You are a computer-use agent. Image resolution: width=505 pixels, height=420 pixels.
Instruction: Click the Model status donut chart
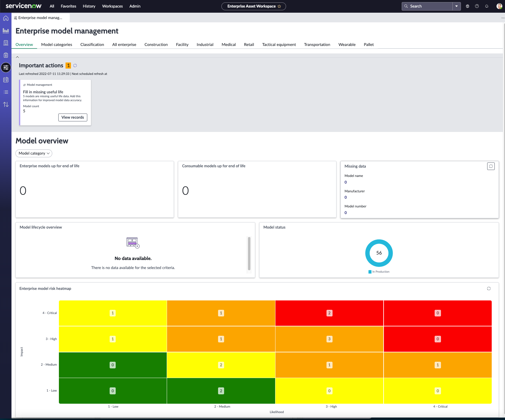pos(379,253)
